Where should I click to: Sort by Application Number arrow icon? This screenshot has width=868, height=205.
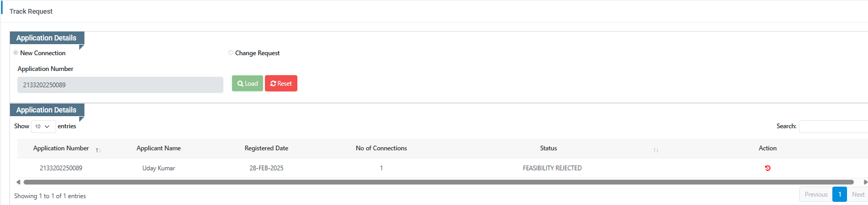pos(98,150)
